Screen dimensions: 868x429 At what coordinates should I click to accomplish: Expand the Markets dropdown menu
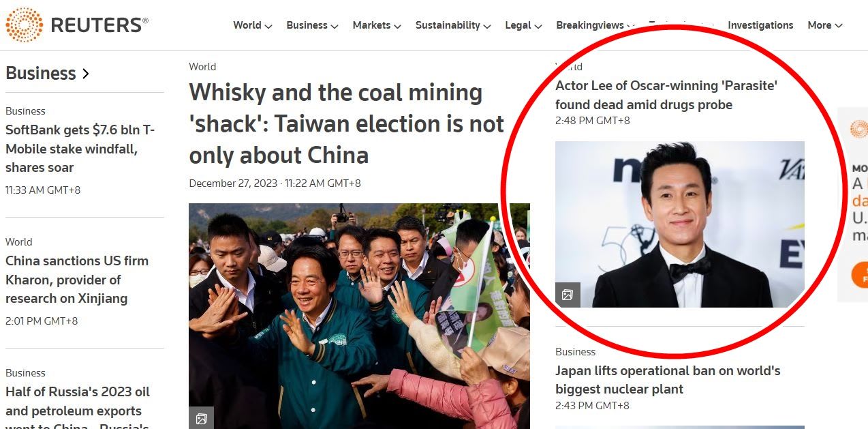(x=377, y=25)
